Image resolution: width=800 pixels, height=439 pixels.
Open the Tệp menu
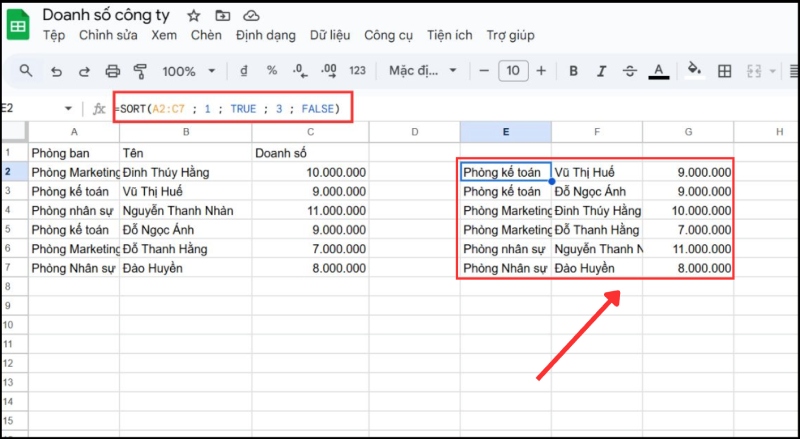[54, 35]
